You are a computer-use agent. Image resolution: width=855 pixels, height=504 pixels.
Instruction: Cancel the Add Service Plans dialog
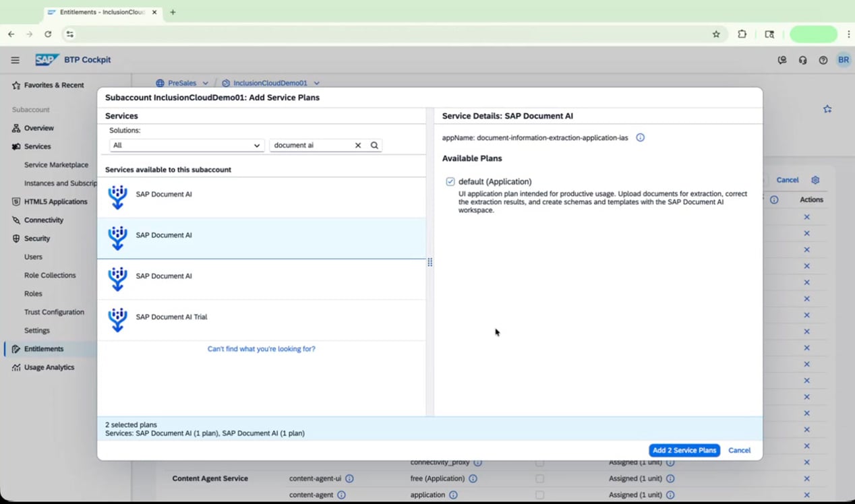coord(739,451)
